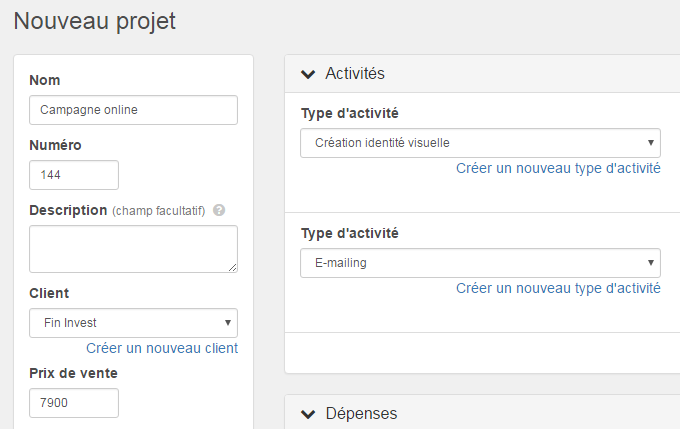The height and width of the screenshot is (429, 680).
Task: Focus the Prix de vente field 7900
Action: [74, 403]
